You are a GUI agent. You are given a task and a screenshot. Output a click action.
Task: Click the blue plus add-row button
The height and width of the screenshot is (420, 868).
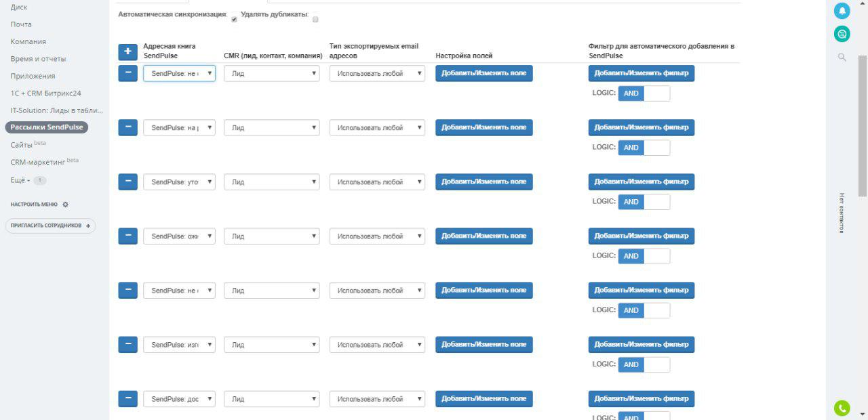(127, 51)
